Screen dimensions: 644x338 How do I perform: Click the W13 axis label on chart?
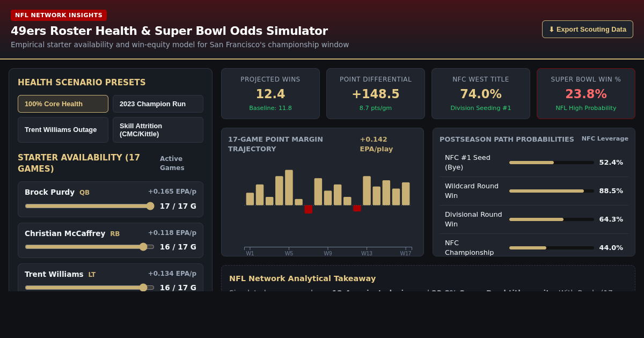pos(367,253)
